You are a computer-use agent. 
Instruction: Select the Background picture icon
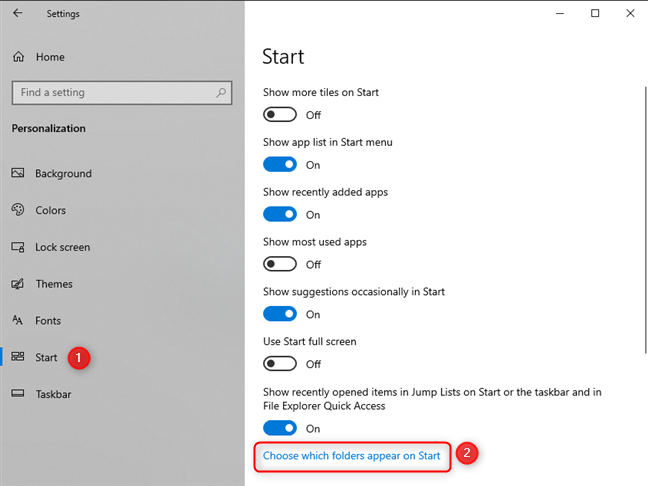click(x=18, y=173)
